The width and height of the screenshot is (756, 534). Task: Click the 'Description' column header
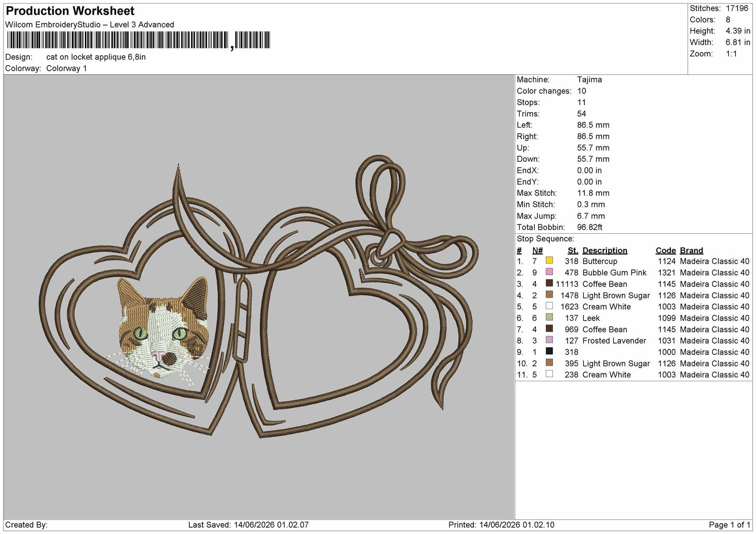605,251
